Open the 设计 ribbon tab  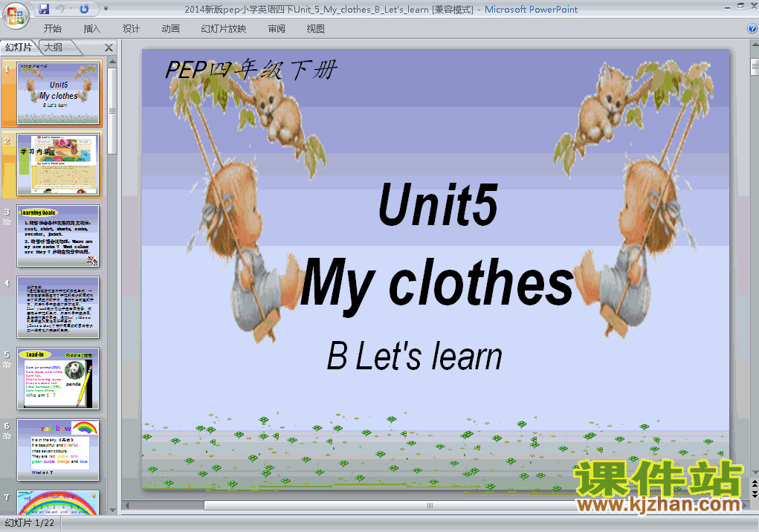(131, 28)
